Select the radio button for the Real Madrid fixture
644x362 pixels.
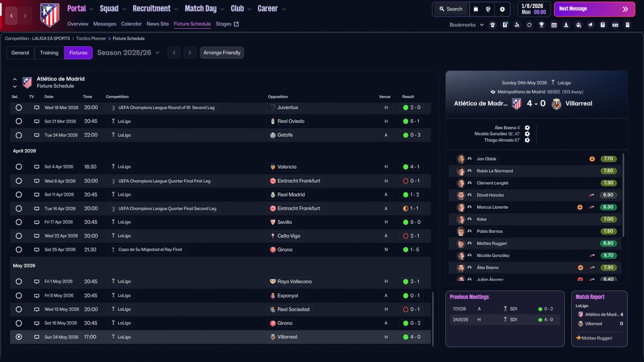19,195
